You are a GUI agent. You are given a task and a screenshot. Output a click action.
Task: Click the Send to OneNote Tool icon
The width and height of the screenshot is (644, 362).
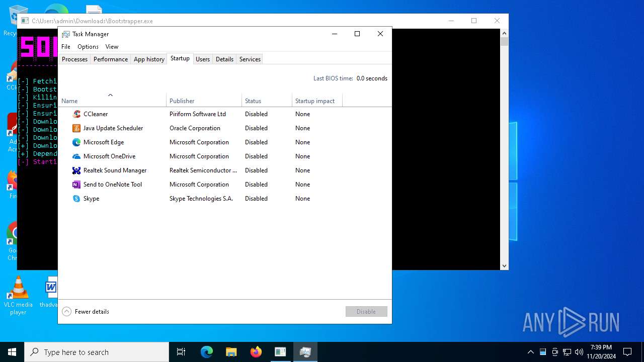(76, 185)
